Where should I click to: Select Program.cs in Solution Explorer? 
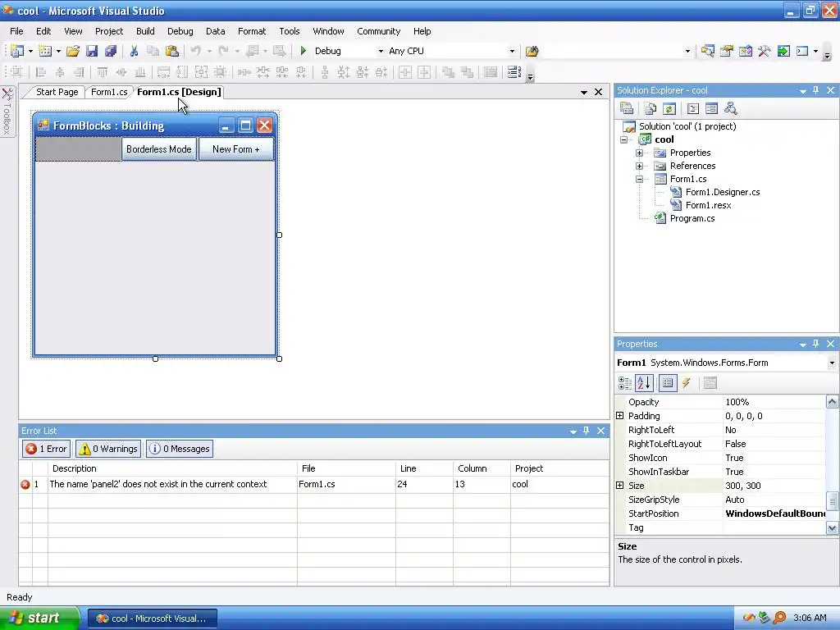click(x=692, y=218)
